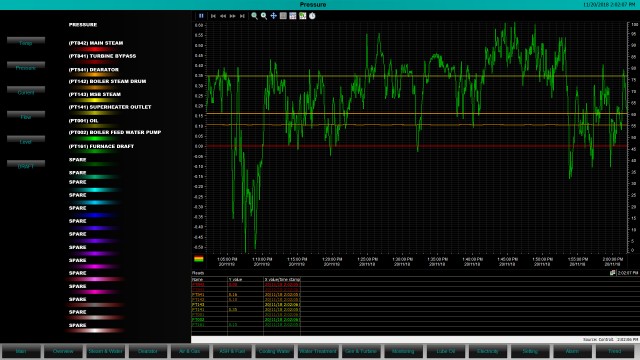This screenshot has width=640, height=360.
Task: Select the blue four-arrow move tool
Action: [x=273, y=16]
